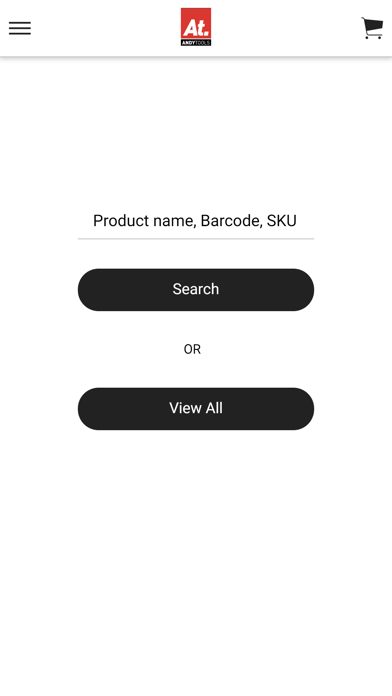Focus the Product name, Barcode, SKU field
Screen dimensions: 392x696
click(196, 221)
